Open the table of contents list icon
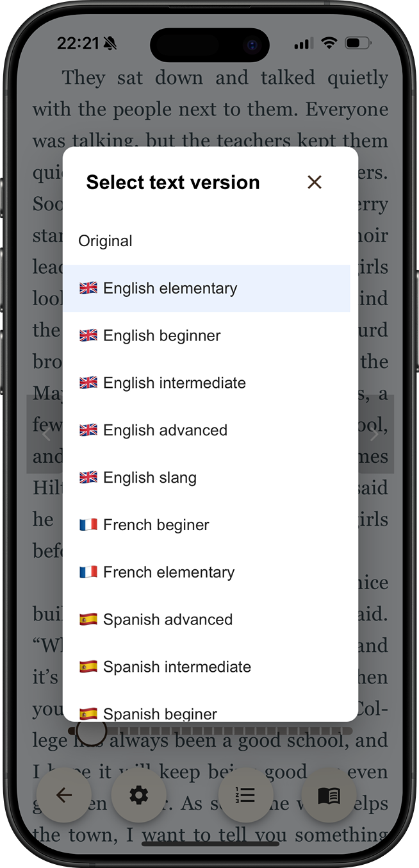Screen dimensions: 419x868 pyautogui.click(x=245, y=796)
